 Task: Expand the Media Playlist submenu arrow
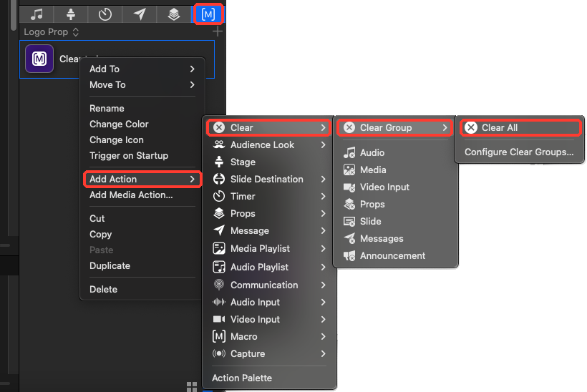[323, 248]
